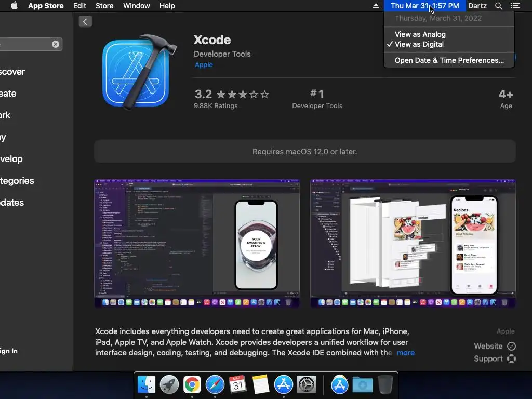This screenshot has height=399, width=532.
Task: Click the Xcode hammer app icon
Action: [x=139, y=72]
